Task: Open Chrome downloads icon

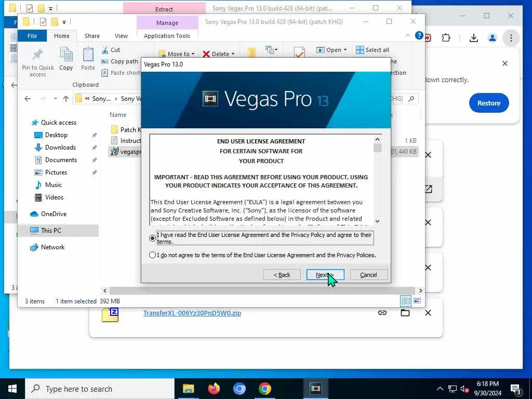Action: pyautogui.click(x=474, y=37)
